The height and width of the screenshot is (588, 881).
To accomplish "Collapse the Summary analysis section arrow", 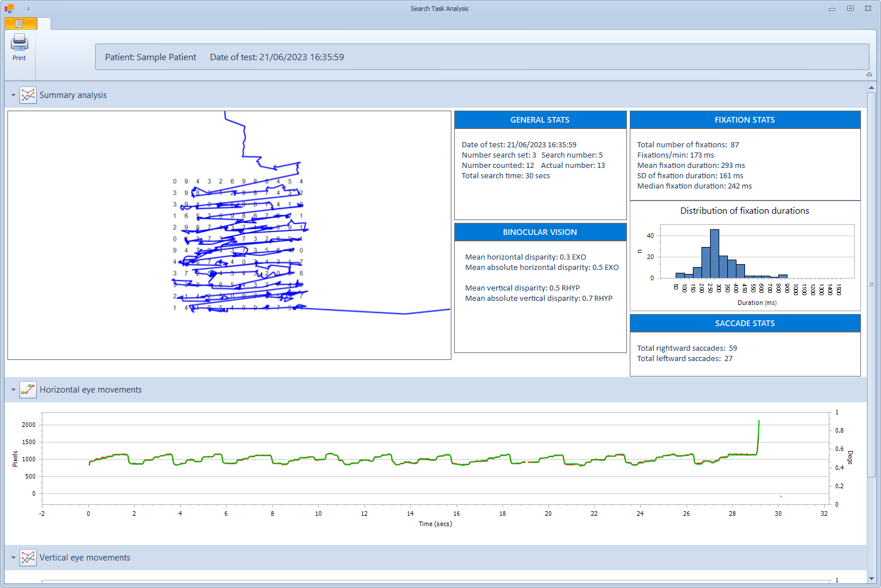I will tap(13, 95).
